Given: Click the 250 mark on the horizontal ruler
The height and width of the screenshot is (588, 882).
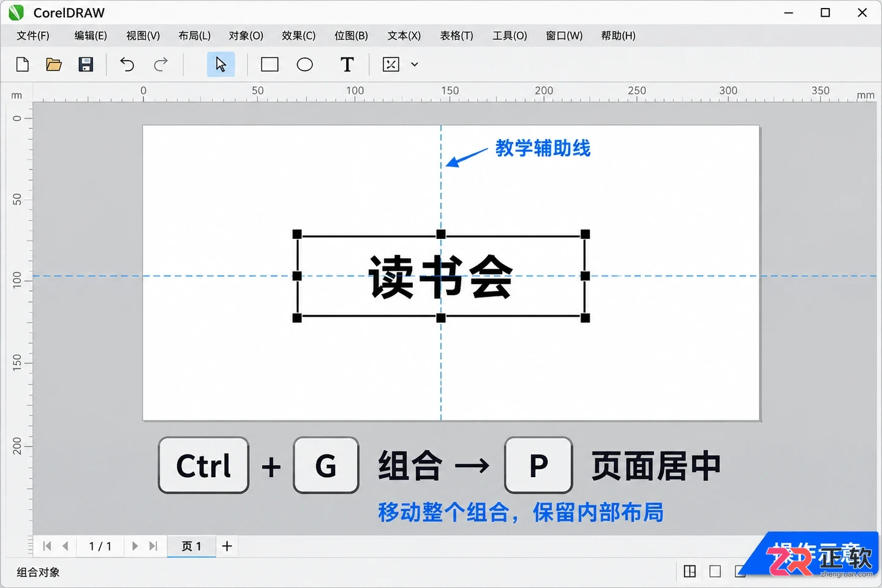Looking at the screenshot, I should [637, 91].
